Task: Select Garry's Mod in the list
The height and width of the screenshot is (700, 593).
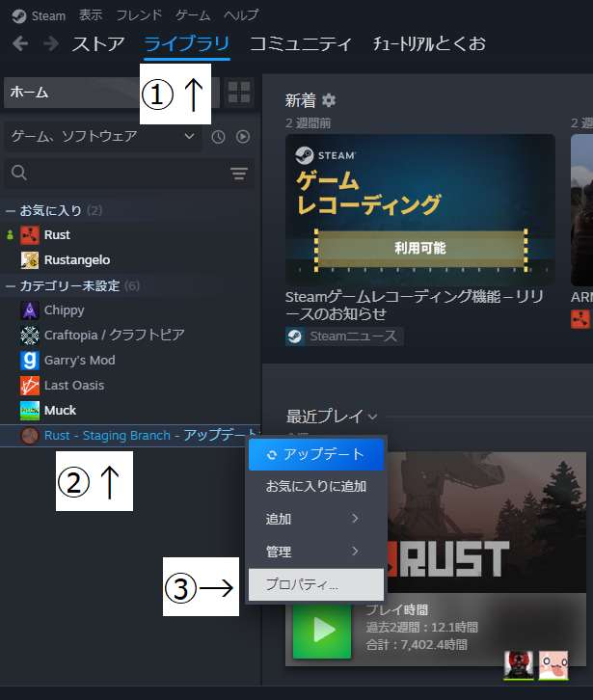Action: (x=79, y=361)
